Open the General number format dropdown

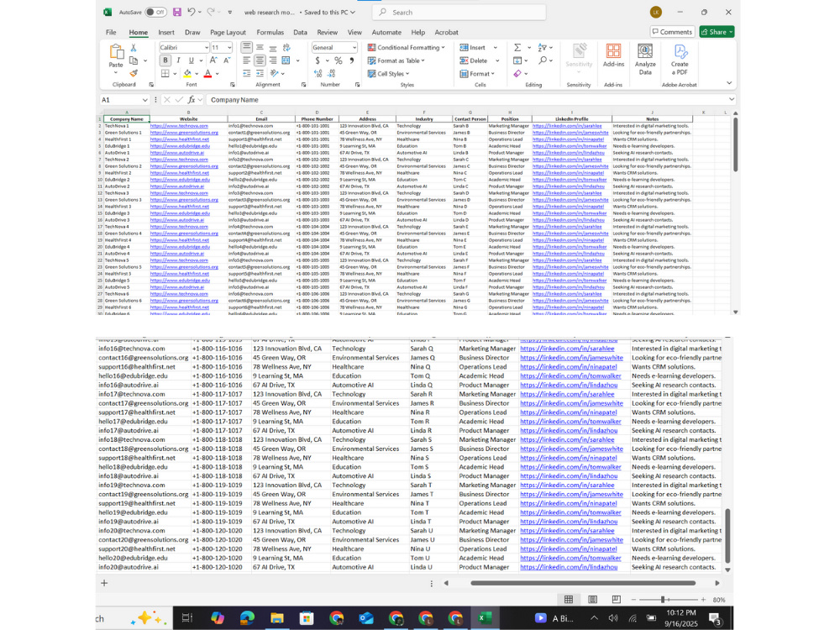[354, 48]
